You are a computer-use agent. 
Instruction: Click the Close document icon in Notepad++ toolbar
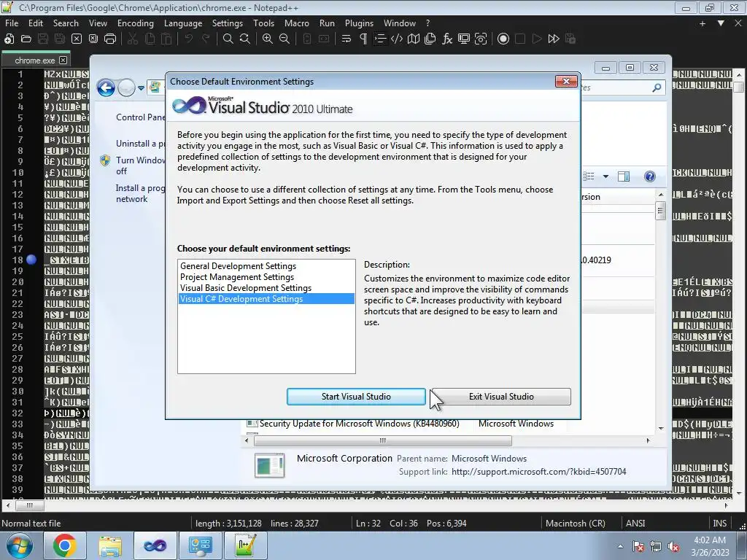[x=76, y=39]
